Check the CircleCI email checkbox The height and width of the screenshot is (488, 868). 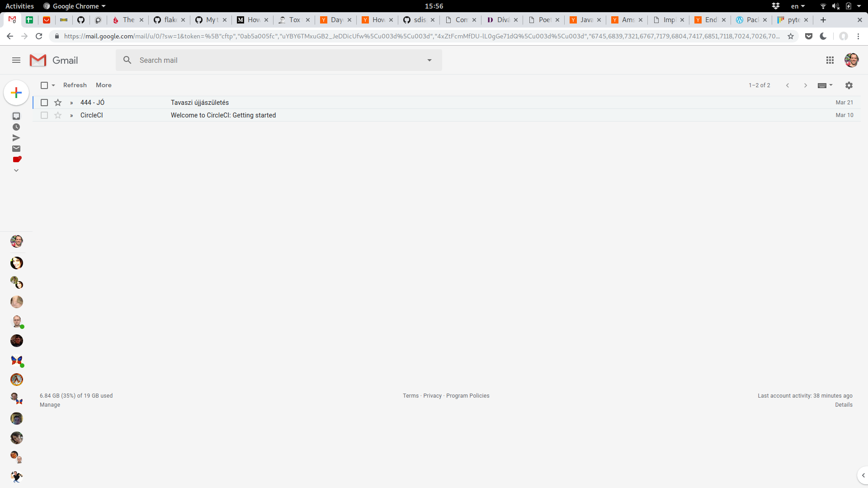point(44,115)
